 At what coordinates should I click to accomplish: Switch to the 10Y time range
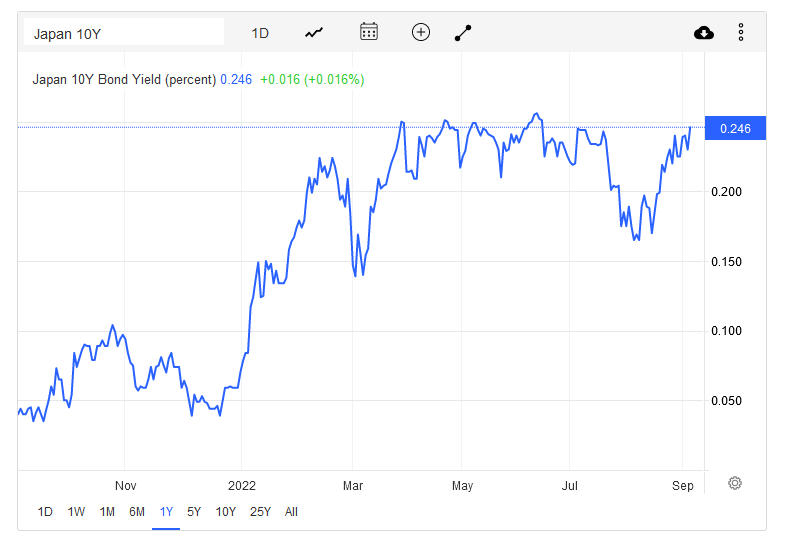click(x=225, y=512)
